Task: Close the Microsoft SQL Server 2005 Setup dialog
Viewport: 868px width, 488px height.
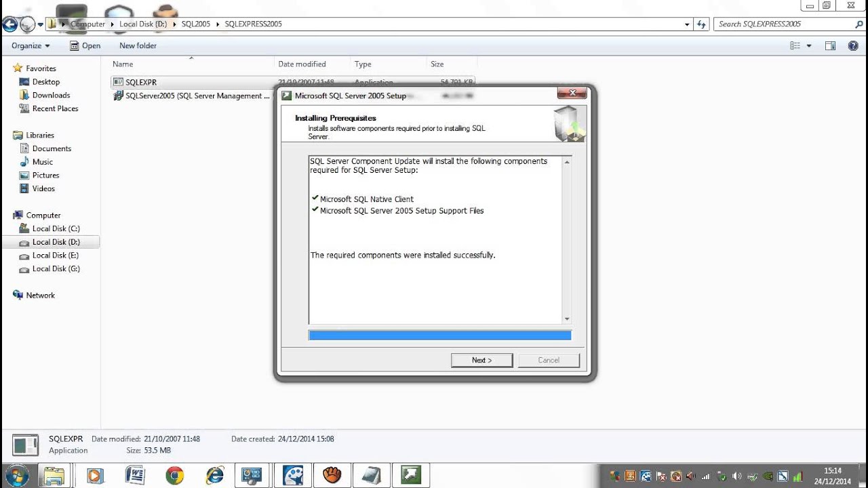Action: point(572,93)
